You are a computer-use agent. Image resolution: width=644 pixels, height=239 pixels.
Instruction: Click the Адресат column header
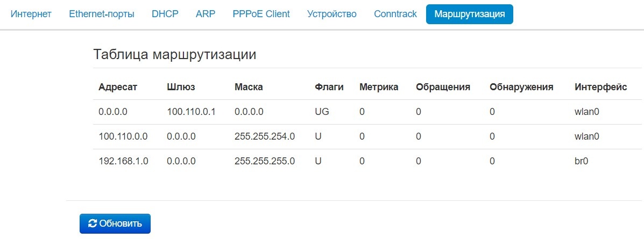click(118, 87)
